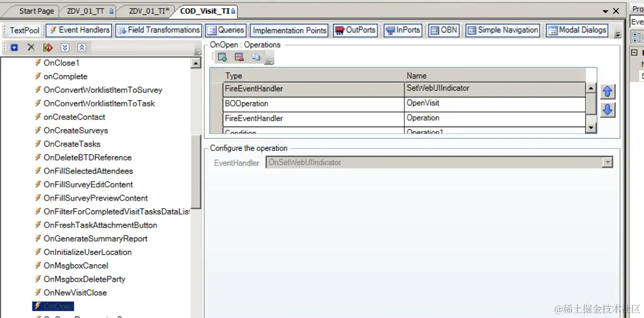Select the FireEventHandler row named Operation
This screenshot has width=644, height=318.
(404, 119)
